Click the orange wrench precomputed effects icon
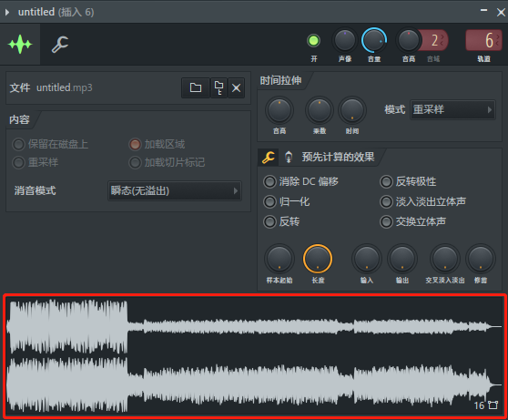508x420 pixels. 269,158
